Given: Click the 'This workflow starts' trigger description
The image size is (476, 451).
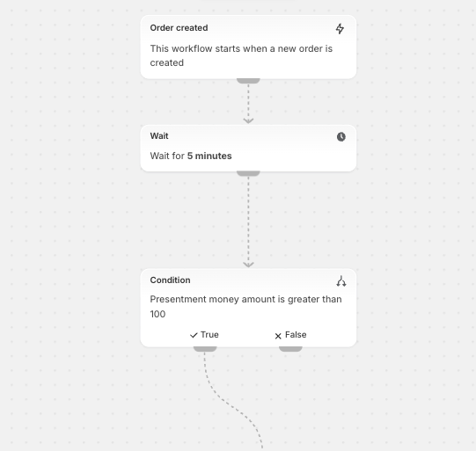Looking at the screenshot, I should (x=241, y=55).
